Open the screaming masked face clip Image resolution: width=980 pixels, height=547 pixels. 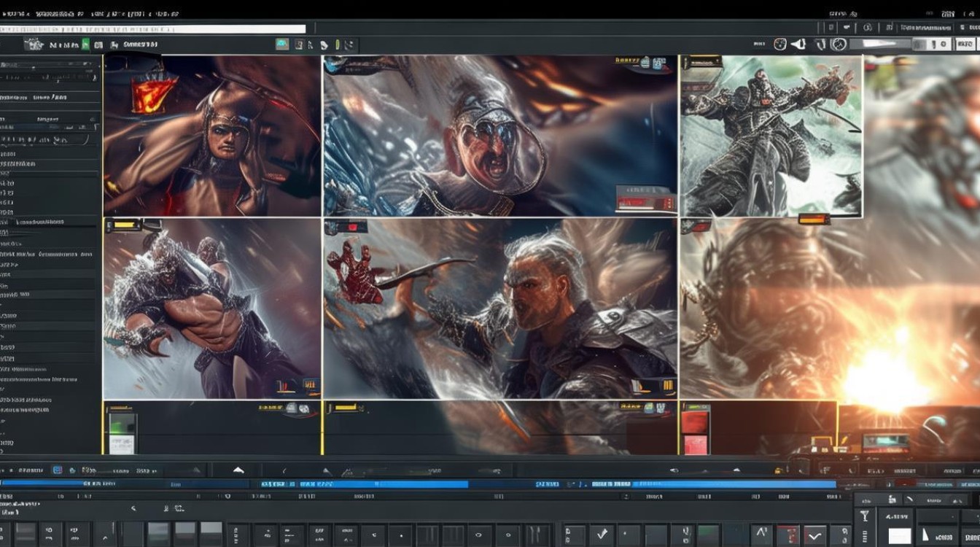click(501, 136)
